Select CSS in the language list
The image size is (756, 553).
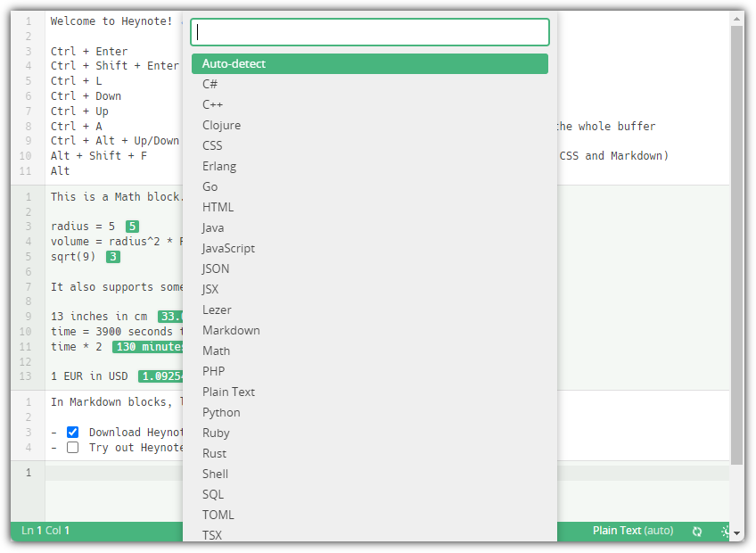(370, 145)
